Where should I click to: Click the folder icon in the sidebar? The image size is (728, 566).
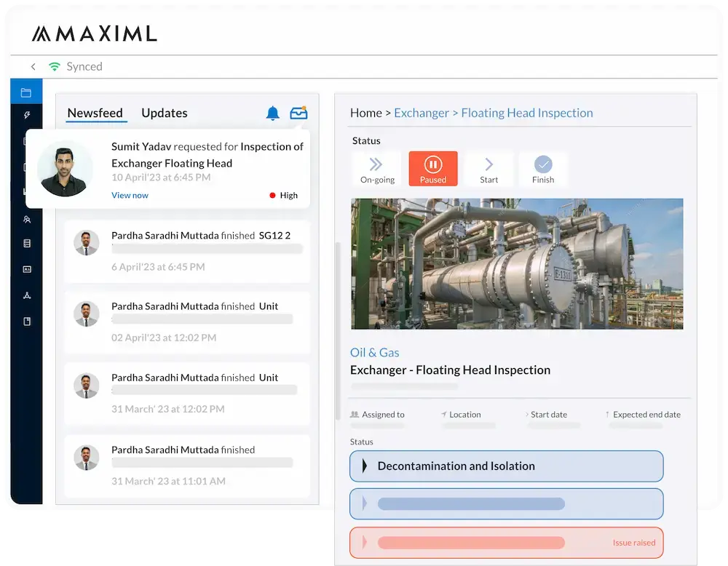click(x=26, y=92)
